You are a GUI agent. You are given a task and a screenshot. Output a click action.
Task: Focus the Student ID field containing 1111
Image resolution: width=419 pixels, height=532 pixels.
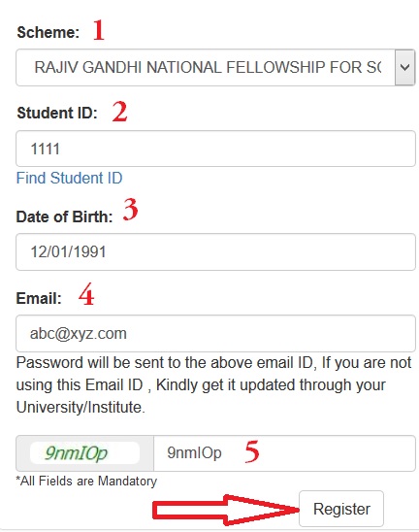(215, 149)
